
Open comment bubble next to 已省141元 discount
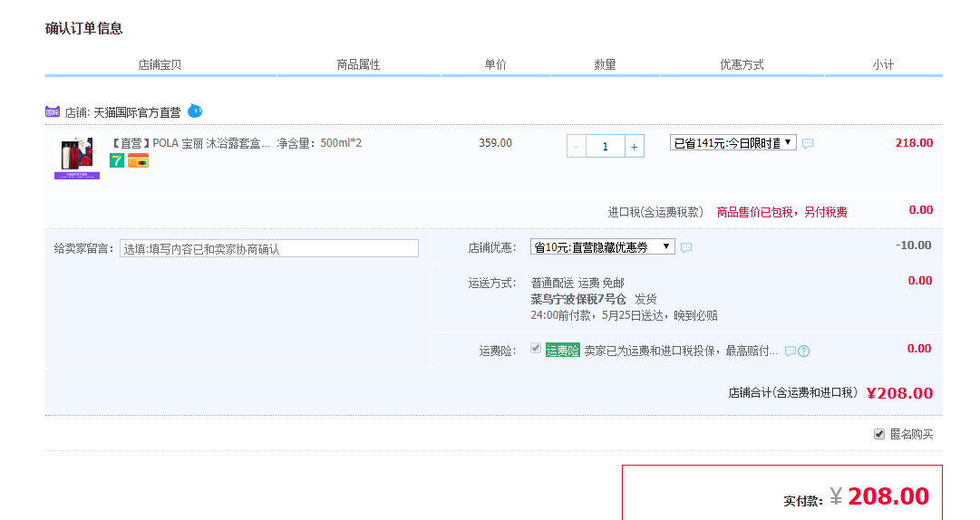808,143
